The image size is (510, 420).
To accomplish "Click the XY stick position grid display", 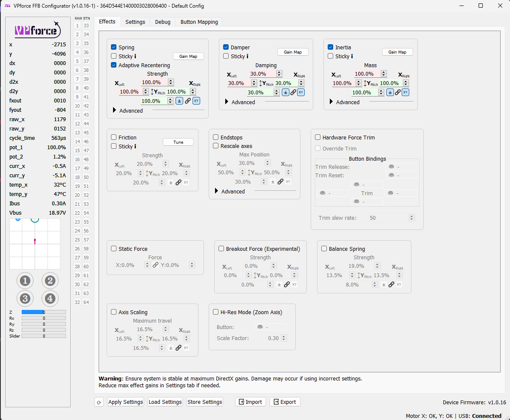I will (35, 244).
